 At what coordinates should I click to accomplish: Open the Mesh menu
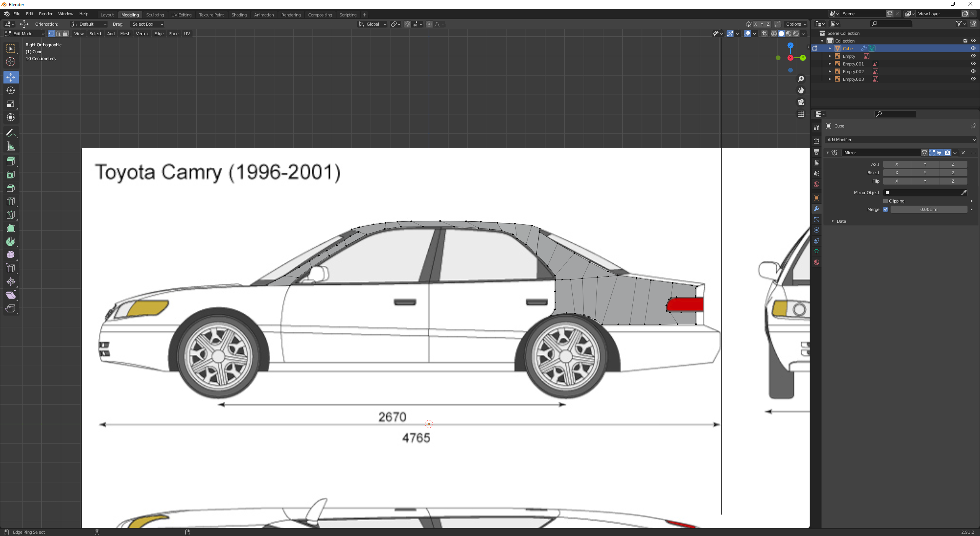point(125,34)
